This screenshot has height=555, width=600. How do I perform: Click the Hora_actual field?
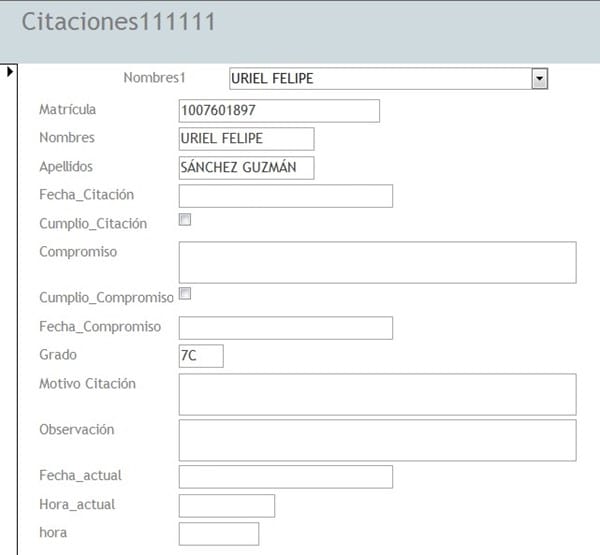[x=226, y=505]
